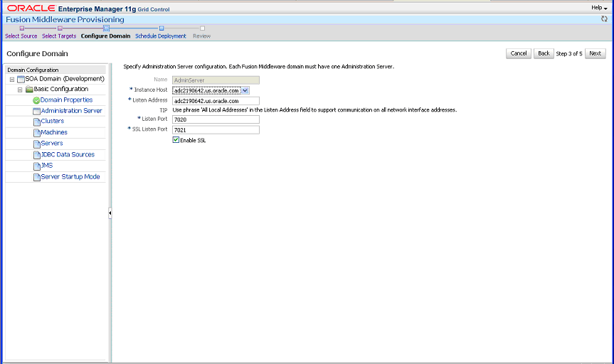Image resolution: width=614 pixels, height=364 pixels.
Task: Go to the Schedule Deployment step
Action: 161,36
